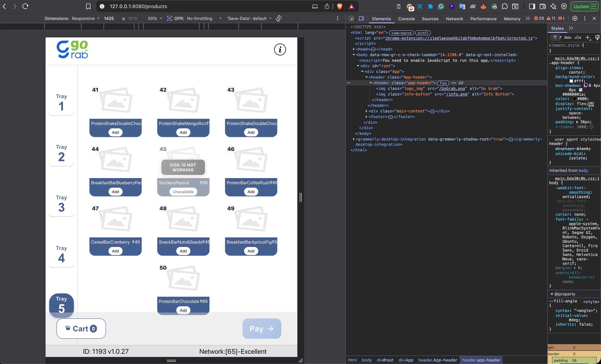
Task: Open the Cart button
Action: pos(81,329)
